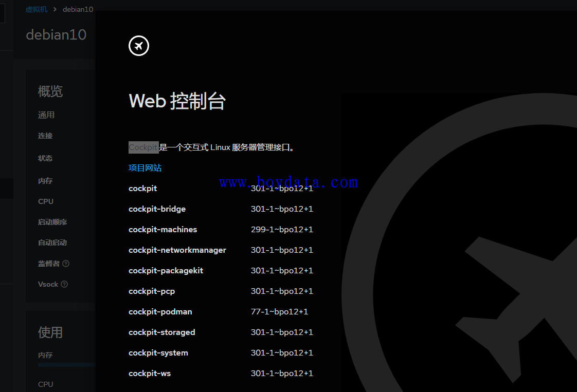Select the highlighted Cockpit word

tap(143, 147)
